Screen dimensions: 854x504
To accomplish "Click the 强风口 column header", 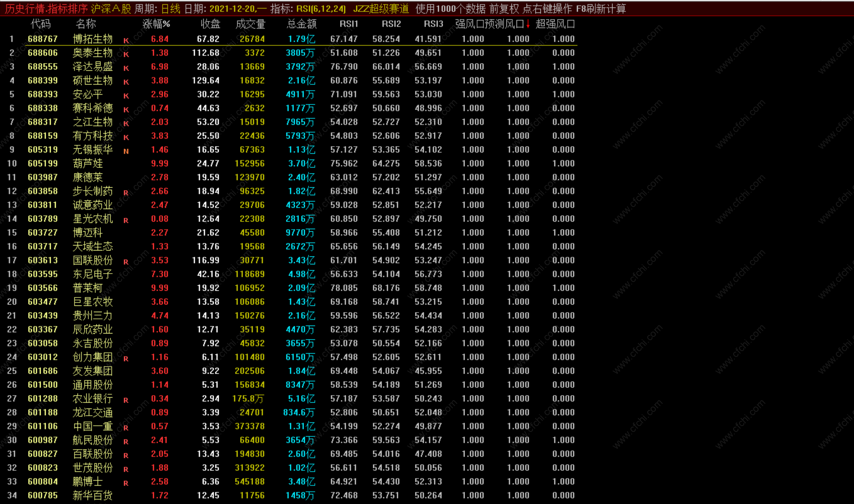I will coord(470,24).
